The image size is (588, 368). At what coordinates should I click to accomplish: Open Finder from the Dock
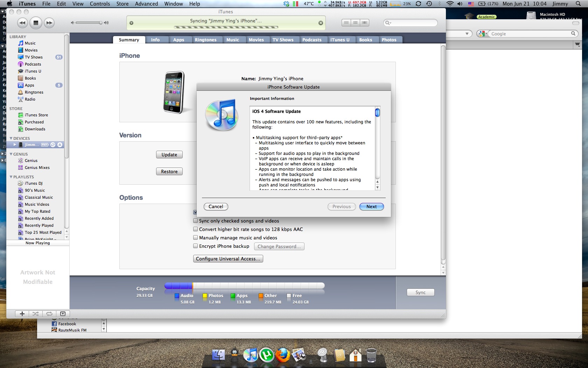(x=218, y=355)
